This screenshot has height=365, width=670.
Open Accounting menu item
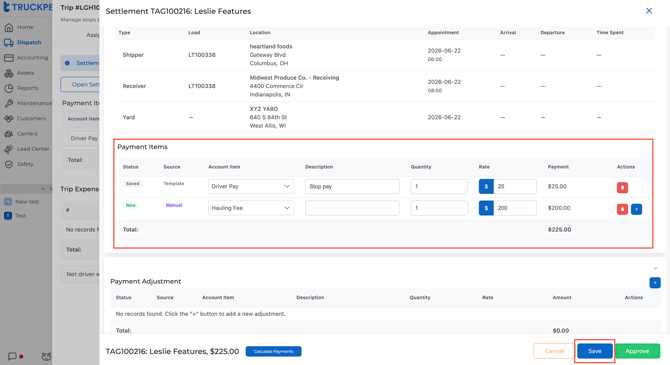coord(32,58)
